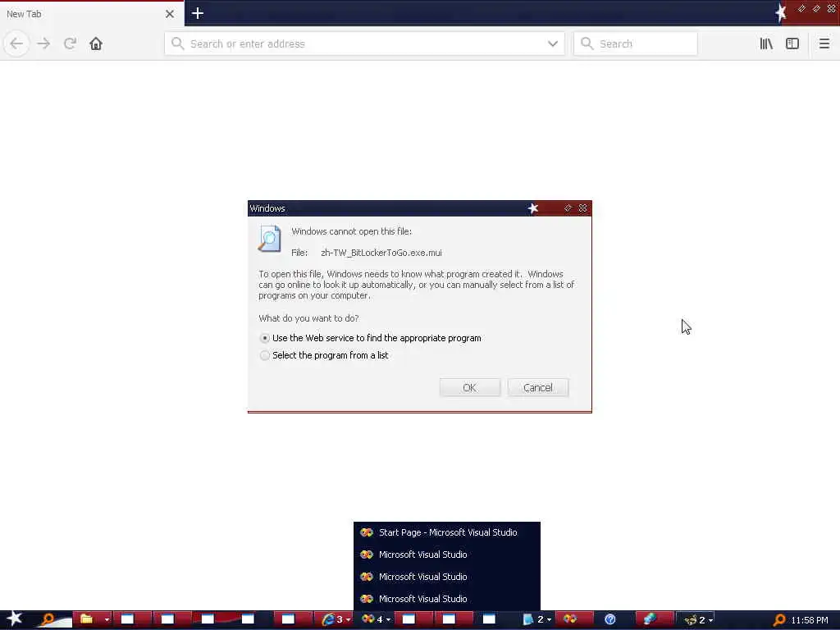The height and width of the screenshot is (630, 840).
Task: Click into the browser Search box
Action: [x=636, y=44]
